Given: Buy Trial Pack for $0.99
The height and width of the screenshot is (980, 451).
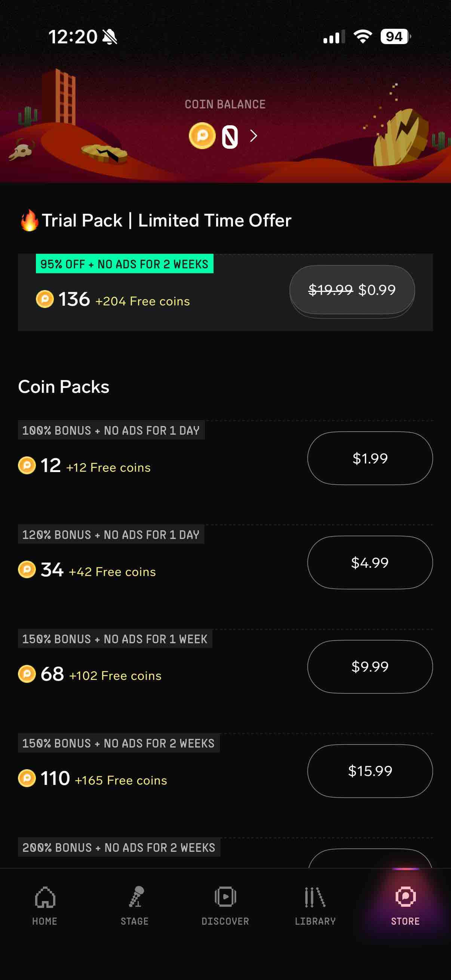Looking at the screenshot, I should (x=352, y=291).
